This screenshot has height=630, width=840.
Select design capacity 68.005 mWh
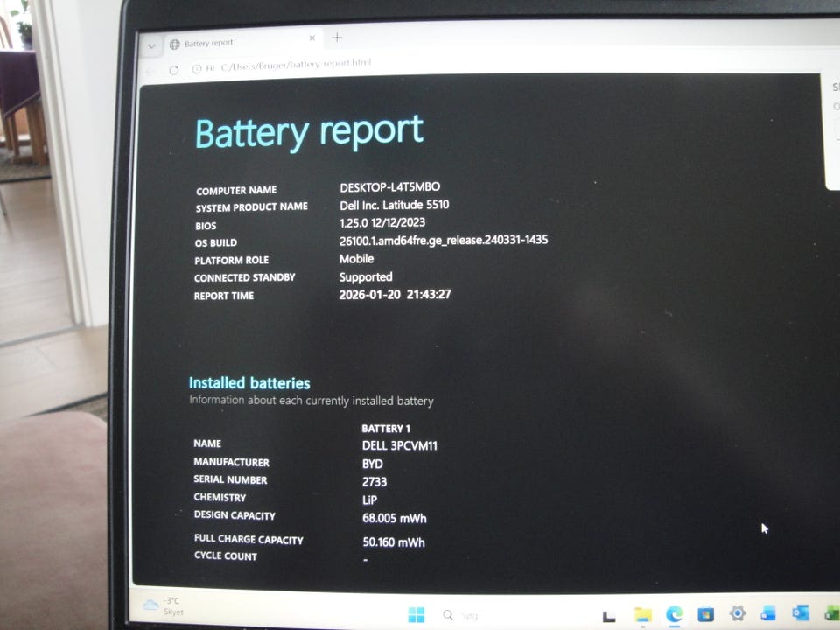(x=395, y=518)
